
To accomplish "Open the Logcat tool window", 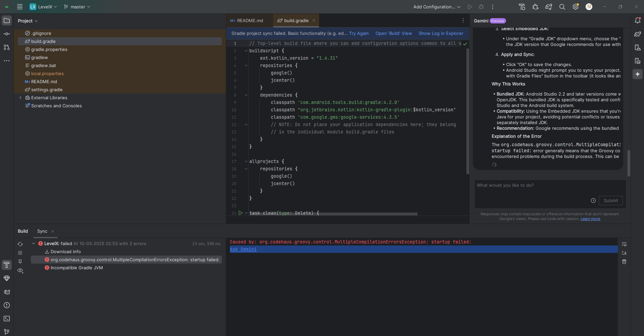I will click(x=7, y=292).
